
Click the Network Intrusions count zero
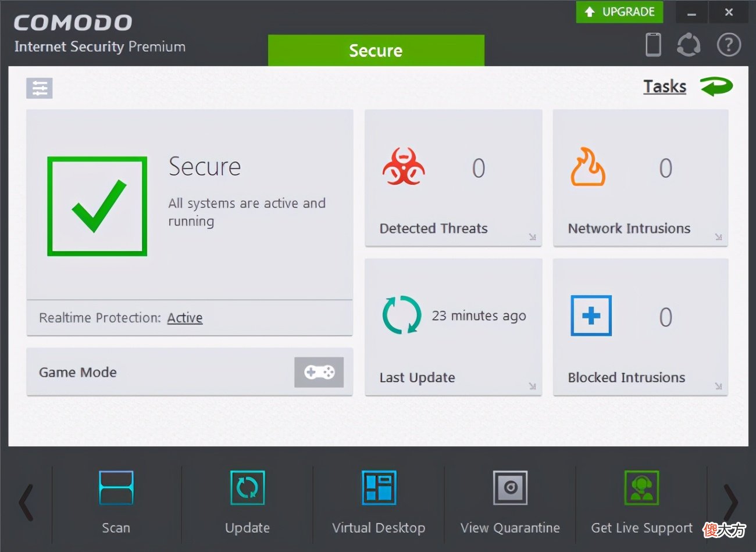pos(666,169)
